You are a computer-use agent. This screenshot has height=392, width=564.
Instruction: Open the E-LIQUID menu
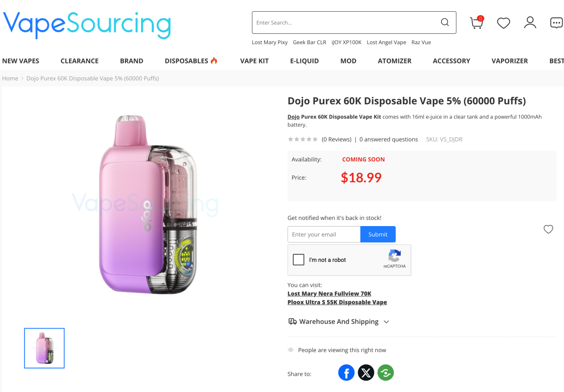tap(304, 61)
